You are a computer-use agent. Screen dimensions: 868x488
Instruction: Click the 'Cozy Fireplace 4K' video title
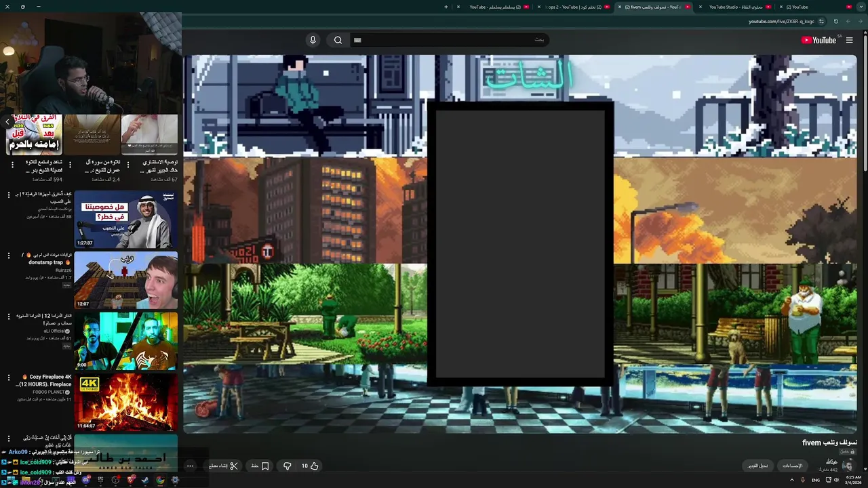pos(43,380)
